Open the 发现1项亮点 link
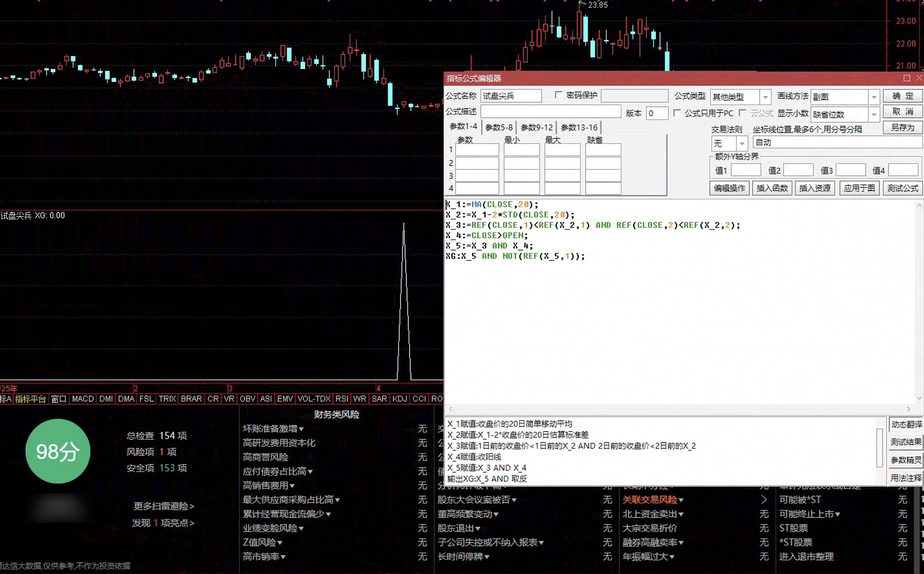This screenshot has width=924, height=574. [163, 523]
